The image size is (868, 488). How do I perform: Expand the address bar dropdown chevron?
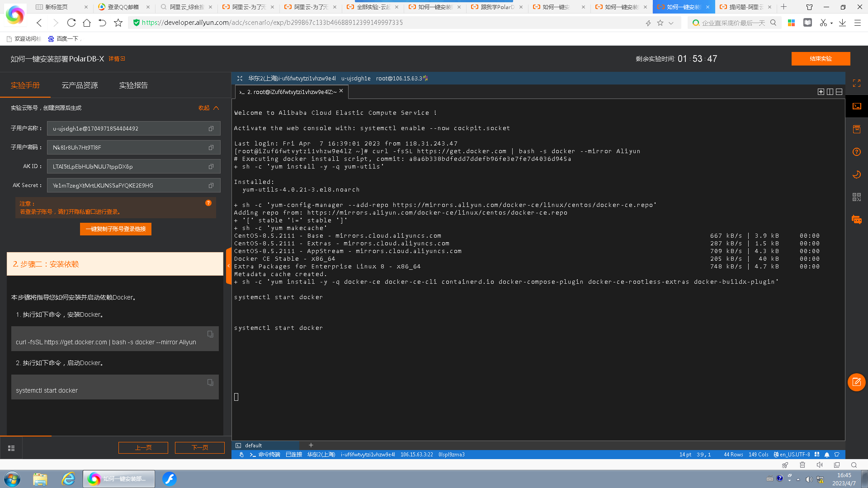671,23
